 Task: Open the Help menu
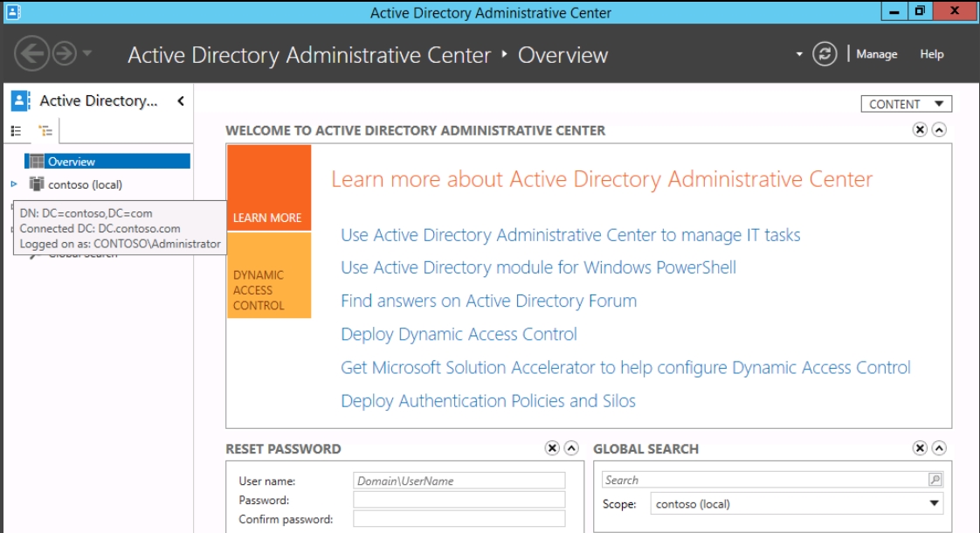point(931,54)
